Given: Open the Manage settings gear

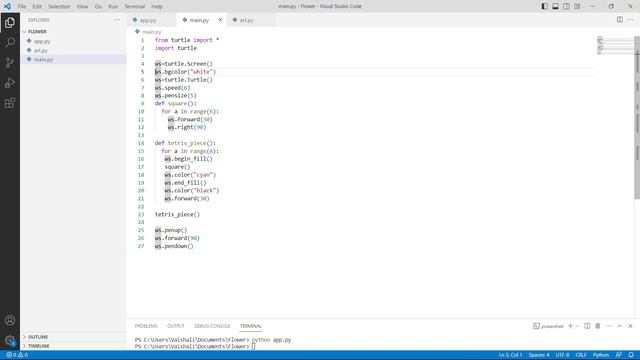Looking at the screenshot, I should [x=10, y=340].
